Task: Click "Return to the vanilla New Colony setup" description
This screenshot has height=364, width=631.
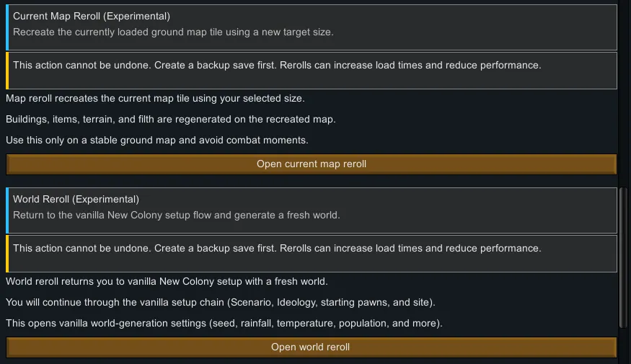Action: click(x=176, y=215)
